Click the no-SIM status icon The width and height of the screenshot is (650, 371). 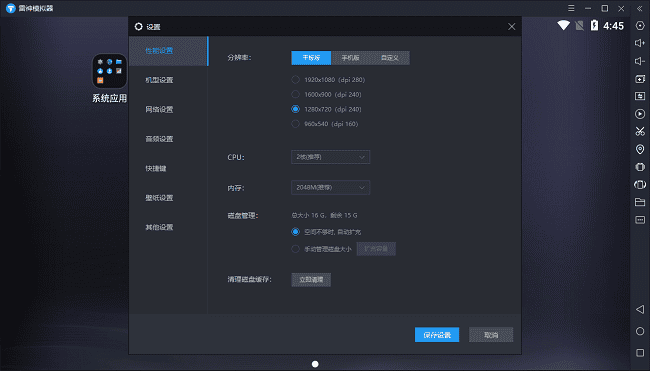[x=580, y=26]
